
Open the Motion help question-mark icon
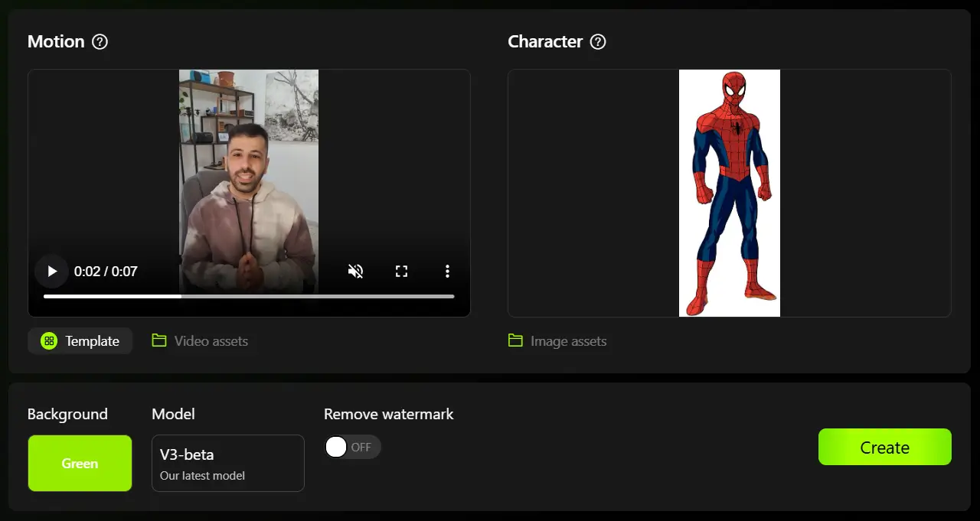pyautogui.click(x=100, y=41)
